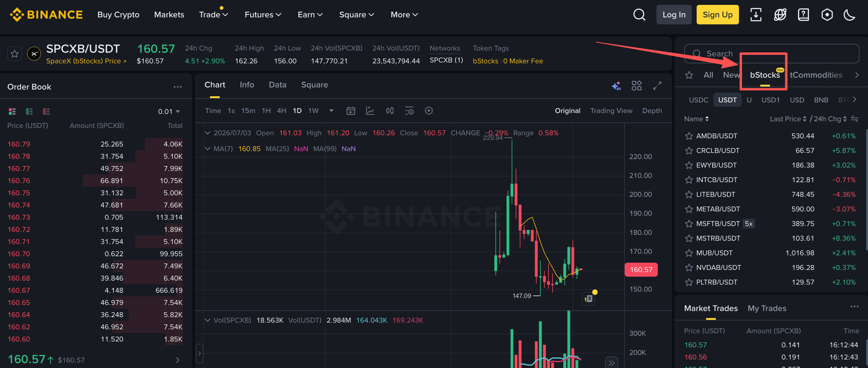Image resolution: width=868 pixels, height=368 pixels.
Task: Switch to the Data tab
Action: click(277, 85)
